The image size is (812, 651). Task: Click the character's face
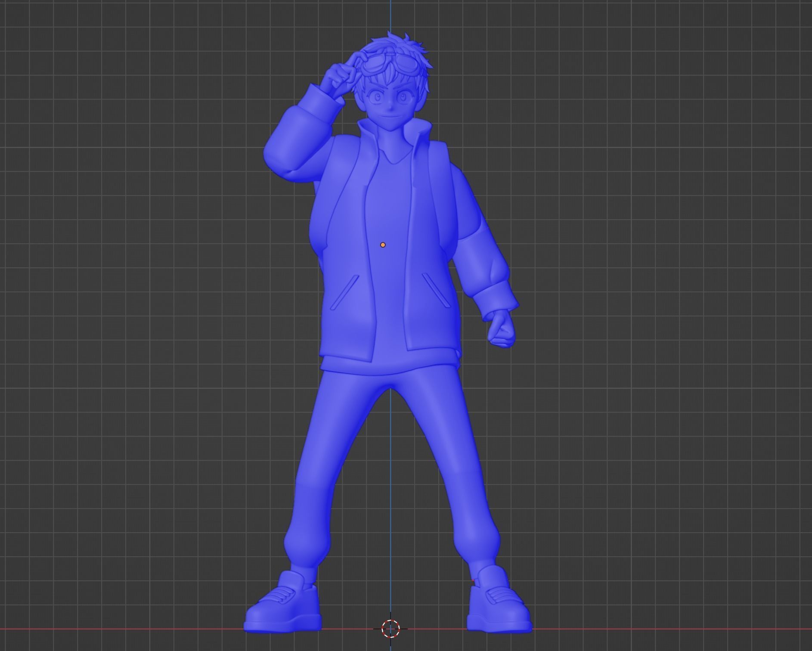pos(391,101)
